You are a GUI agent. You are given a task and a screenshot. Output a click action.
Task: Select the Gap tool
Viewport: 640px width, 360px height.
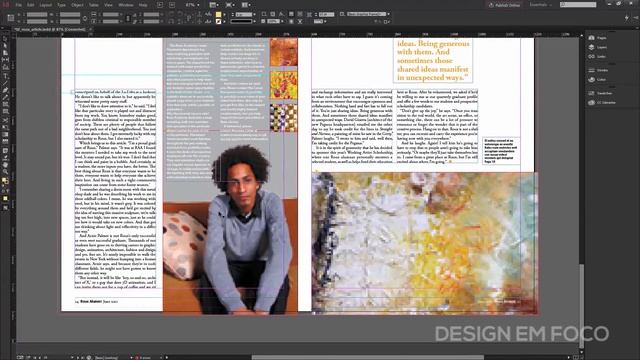(x=5, y=60)
